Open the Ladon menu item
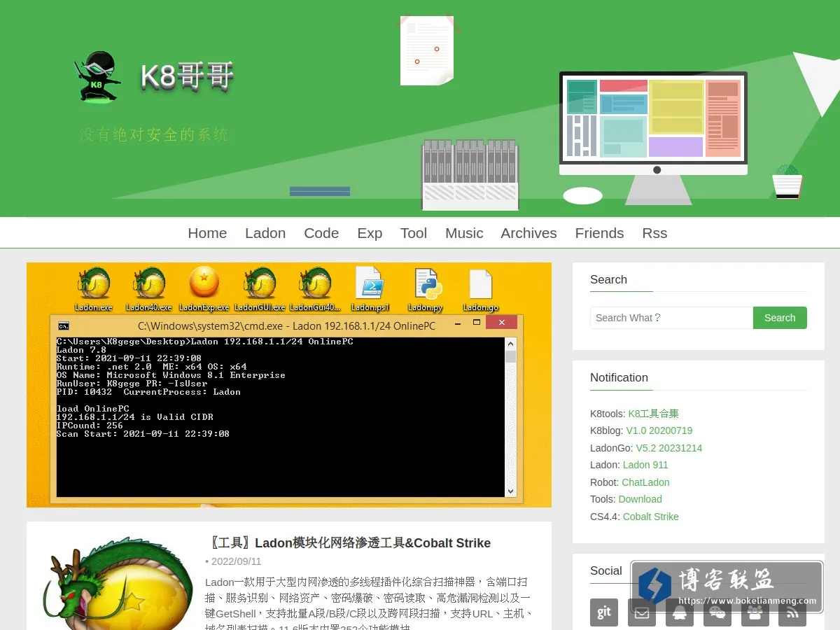 [x=265, y=233]
